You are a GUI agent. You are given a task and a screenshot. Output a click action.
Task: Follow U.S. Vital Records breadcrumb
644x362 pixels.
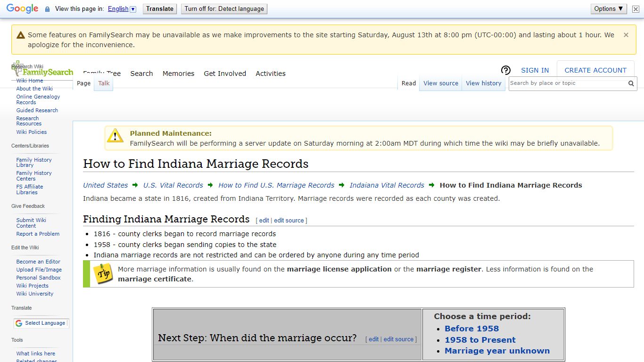tap(173, 185)
